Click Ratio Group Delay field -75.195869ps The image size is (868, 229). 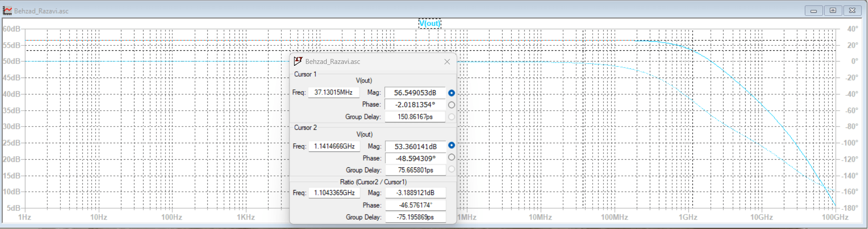click(x=415, y=217)
